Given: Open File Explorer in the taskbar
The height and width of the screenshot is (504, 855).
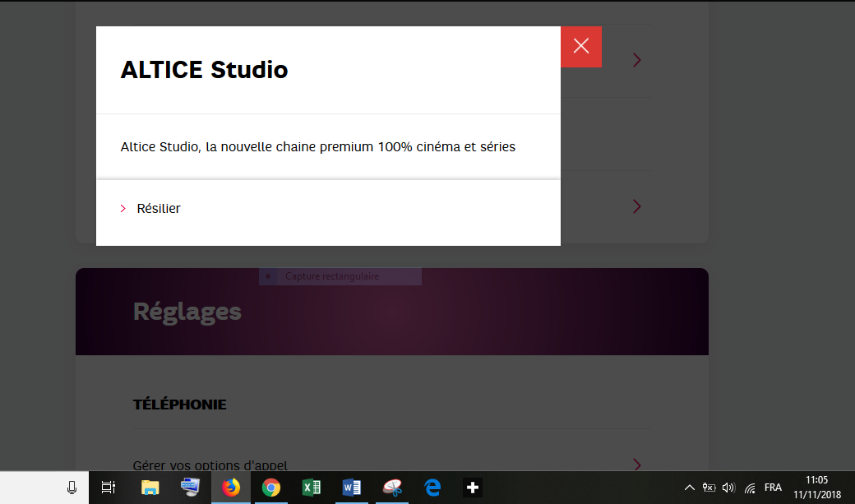Looking at the screenshot, I should 150,487.
